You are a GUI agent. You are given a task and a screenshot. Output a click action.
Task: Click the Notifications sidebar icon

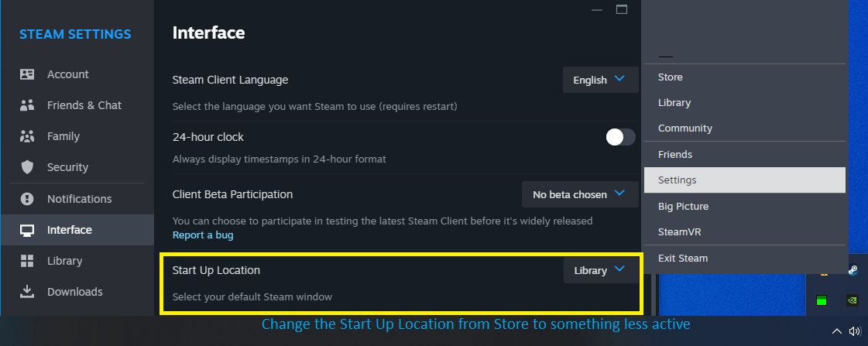[27, 199]
